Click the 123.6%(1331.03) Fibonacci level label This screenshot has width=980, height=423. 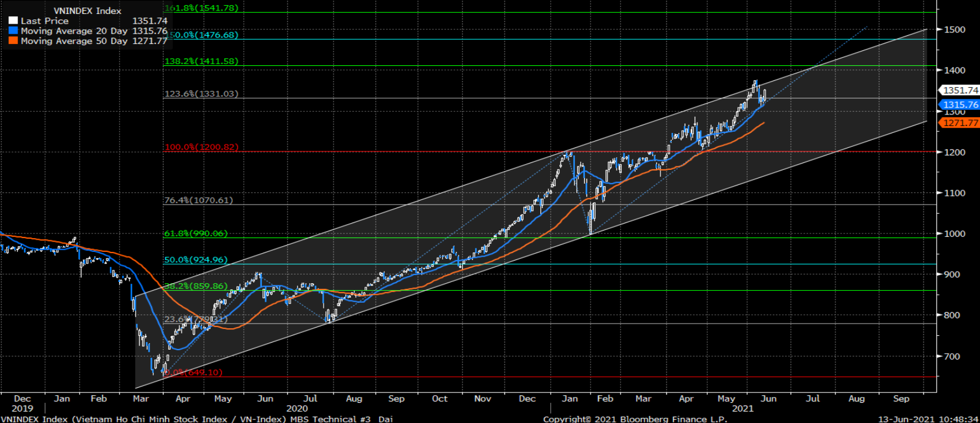(x=202, y=94)
